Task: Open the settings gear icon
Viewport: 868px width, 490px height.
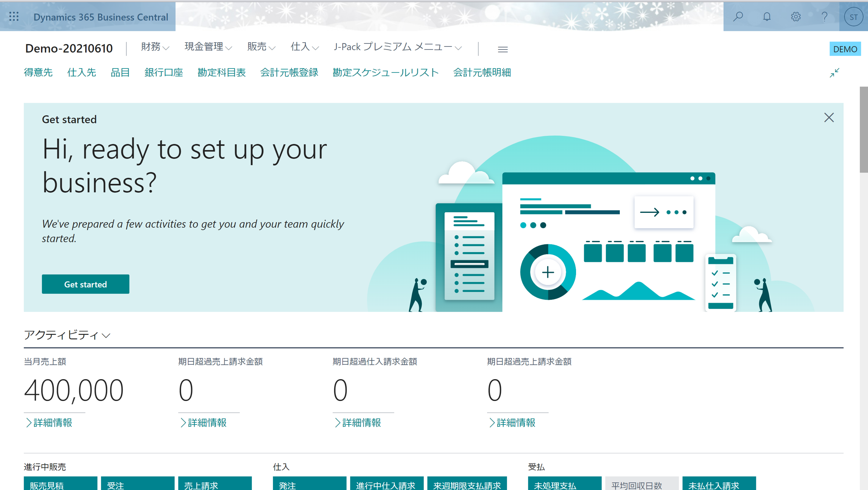Action: click(795, 16)
